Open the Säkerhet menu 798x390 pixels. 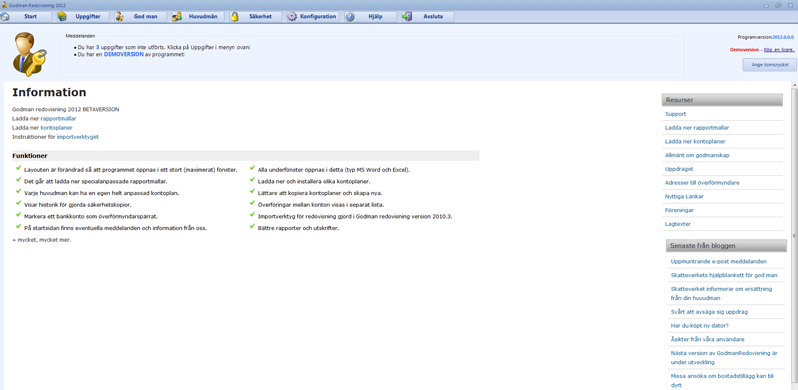(x=255, y=16)
